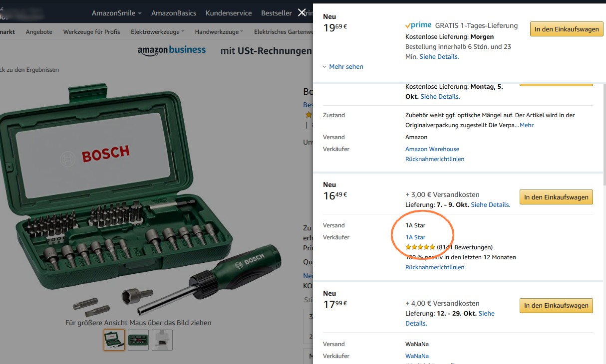The image size is (606, 364).
Task: Add 17,99 € WaNaNa offer to cart
Action: click(556, 306)
